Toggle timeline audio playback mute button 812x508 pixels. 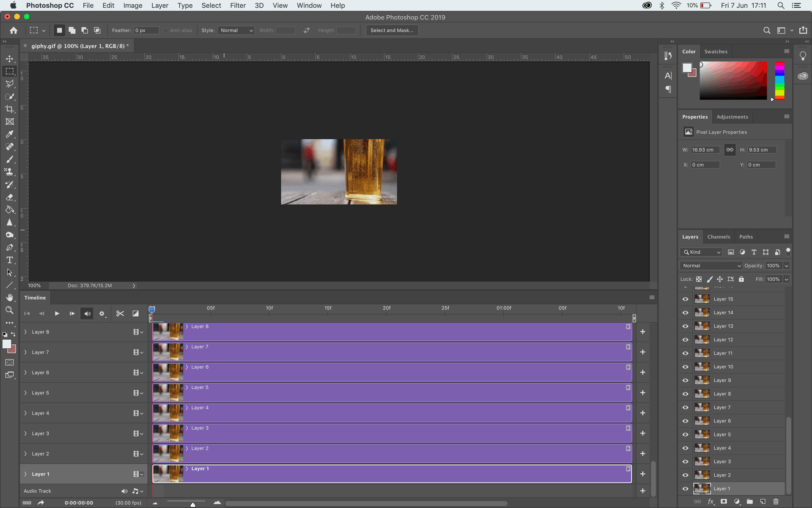(x=87, y=314)
